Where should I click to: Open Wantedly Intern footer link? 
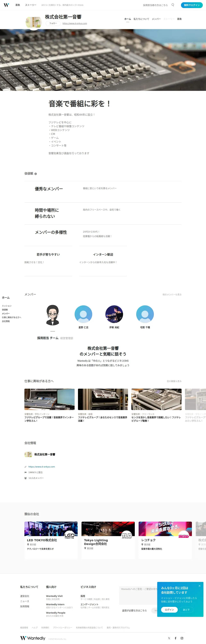click(x=55, y=604)
